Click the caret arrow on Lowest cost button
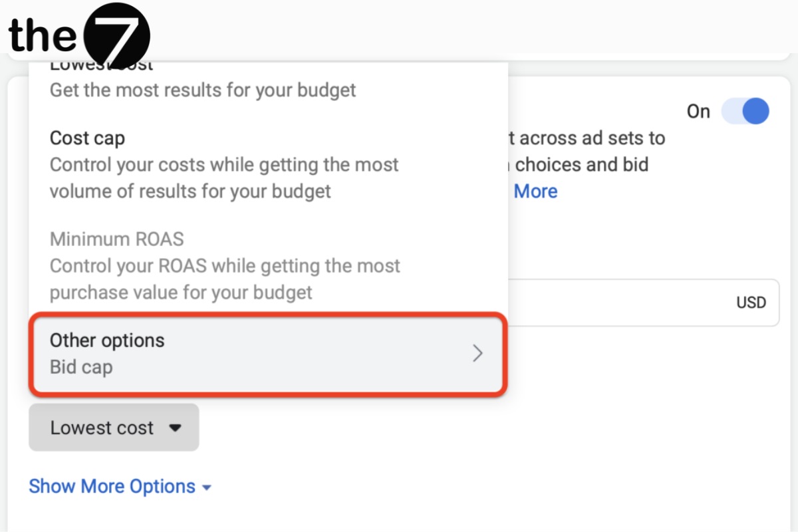This screenshot has width=798, height=532. click(x=175, y=428)
